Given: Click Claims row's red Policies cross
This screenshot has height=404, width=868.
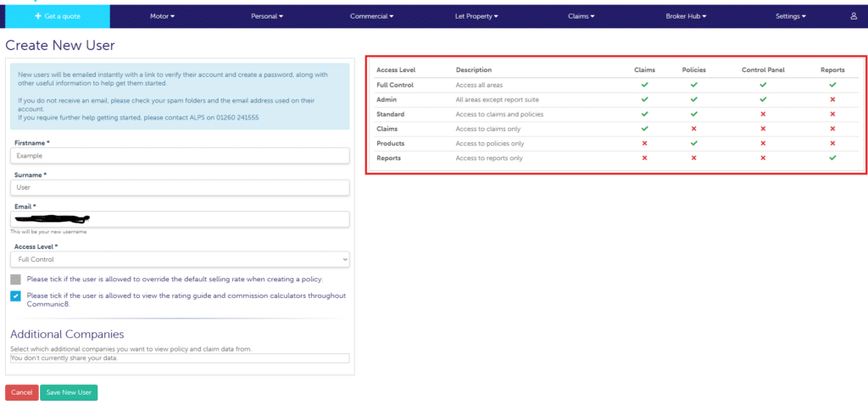Looking at the screenshot, I should pos(693,129).
